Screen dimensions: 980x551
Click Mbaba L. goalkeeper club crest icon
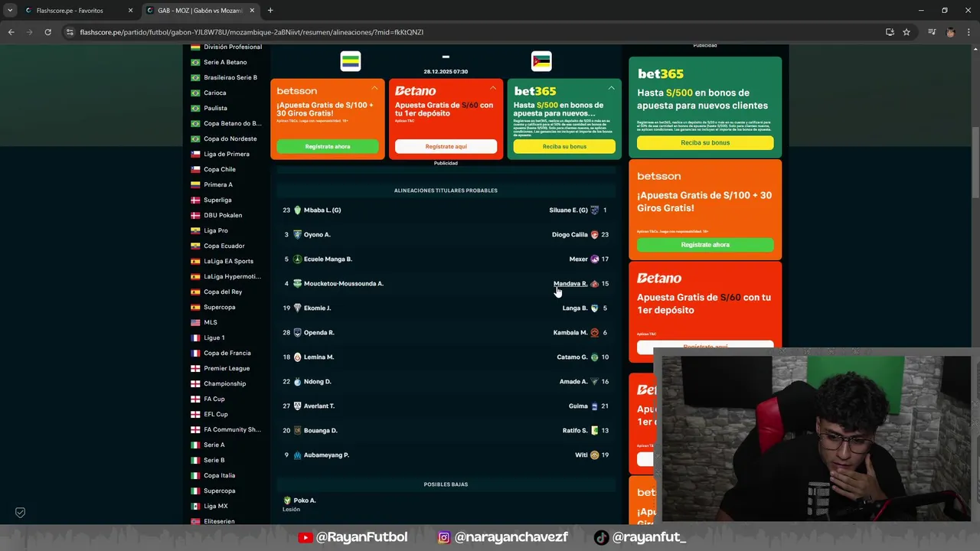(x=298, y=210)
